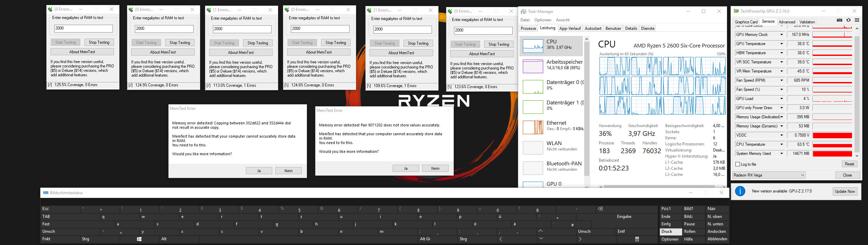Open the GPU Load sensor dropdown
868x245 pixels.
782,99
